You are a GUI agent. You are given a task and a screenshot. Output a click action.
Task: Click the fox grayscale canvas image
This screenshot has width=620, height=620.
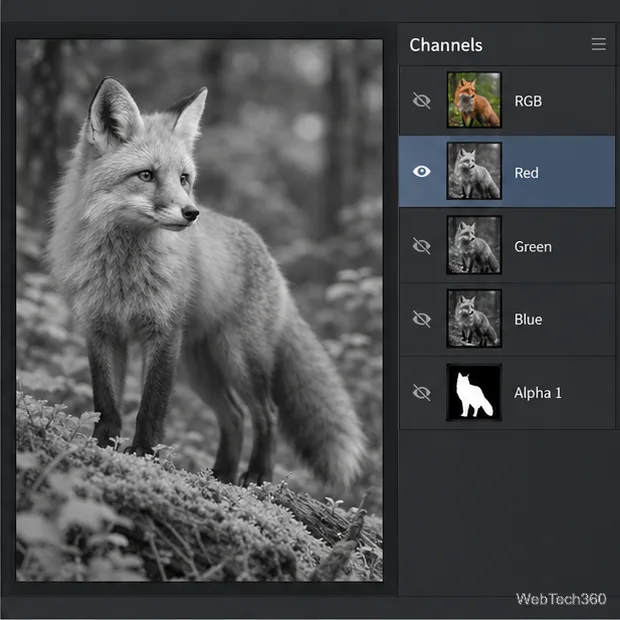tap(199, 310)
